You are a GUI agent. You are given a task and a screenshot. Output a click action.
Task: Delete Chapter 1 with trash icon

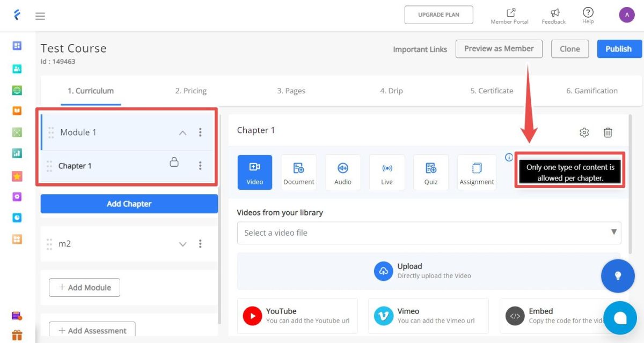pos(608,132)
